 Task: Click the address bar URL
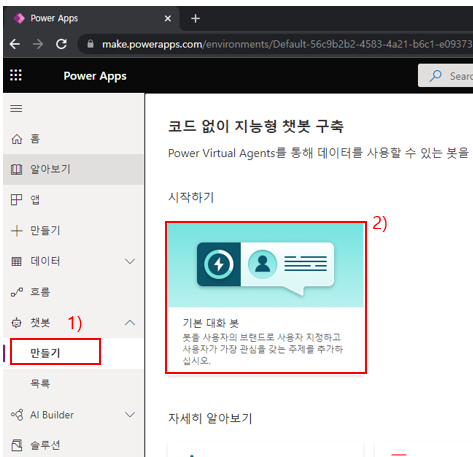[x=287, y=44]
